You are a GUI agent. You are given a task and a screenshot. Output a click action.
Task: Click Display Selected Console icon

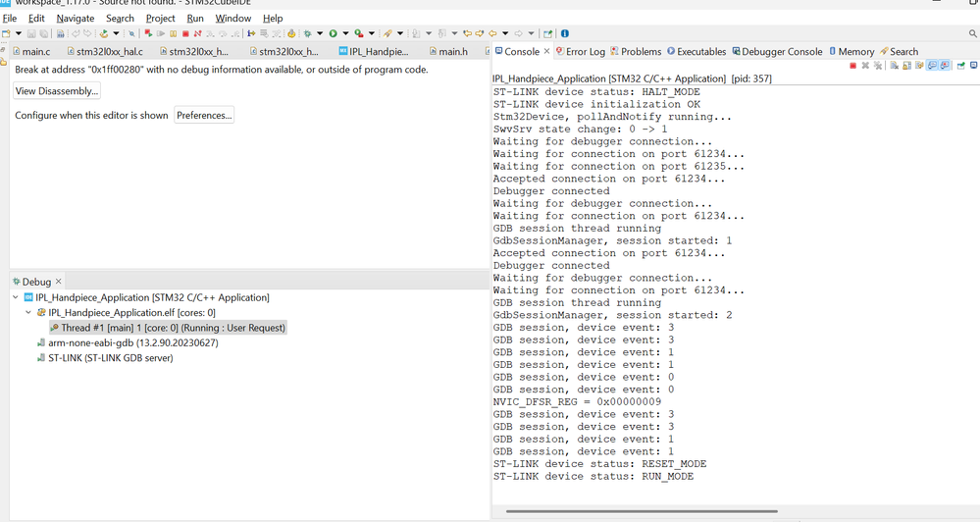[974, 65]
